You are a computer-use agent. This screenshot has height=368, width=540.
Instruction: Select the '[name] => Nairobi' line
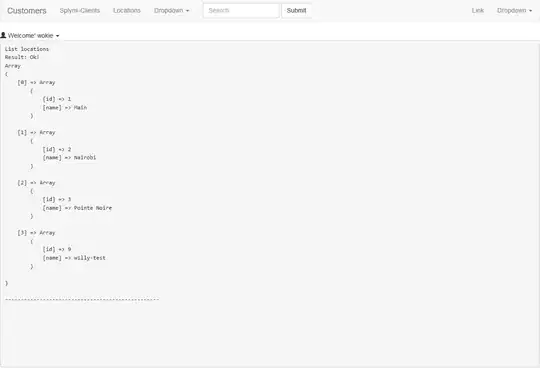[x=69, y=158]
